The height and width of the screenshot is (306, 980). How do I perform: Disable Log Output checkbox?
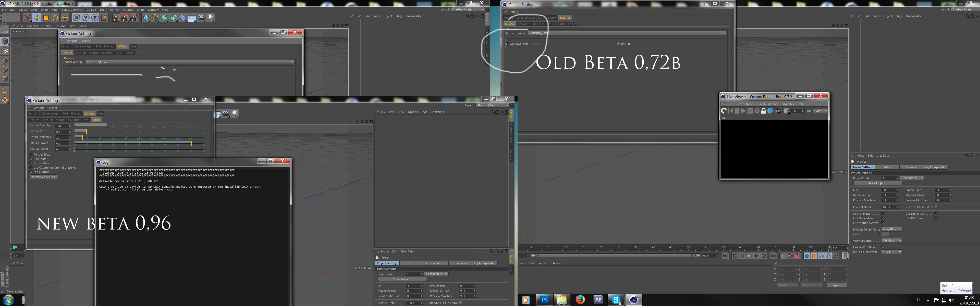[x=31, y=172]
